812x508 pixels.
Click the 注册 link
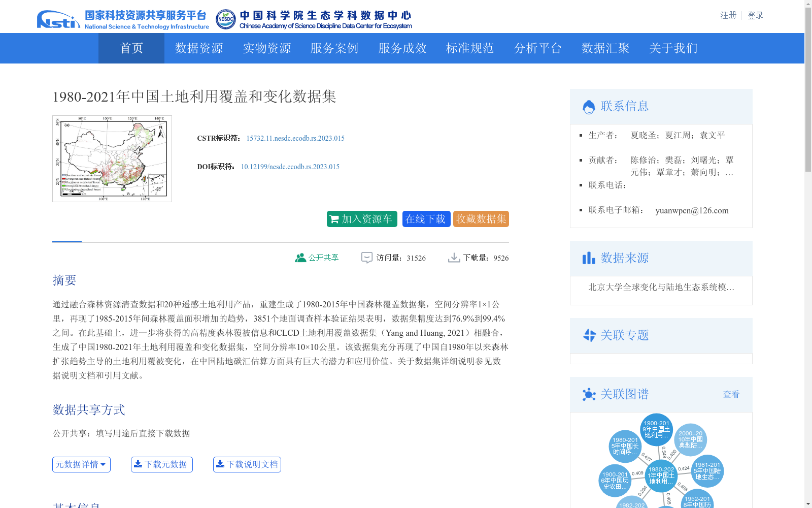pos(728,15)
